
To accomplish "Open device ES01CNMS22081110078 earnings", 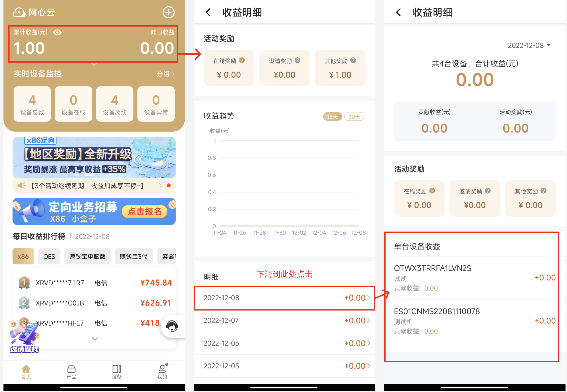I will [x=475, y=321].
